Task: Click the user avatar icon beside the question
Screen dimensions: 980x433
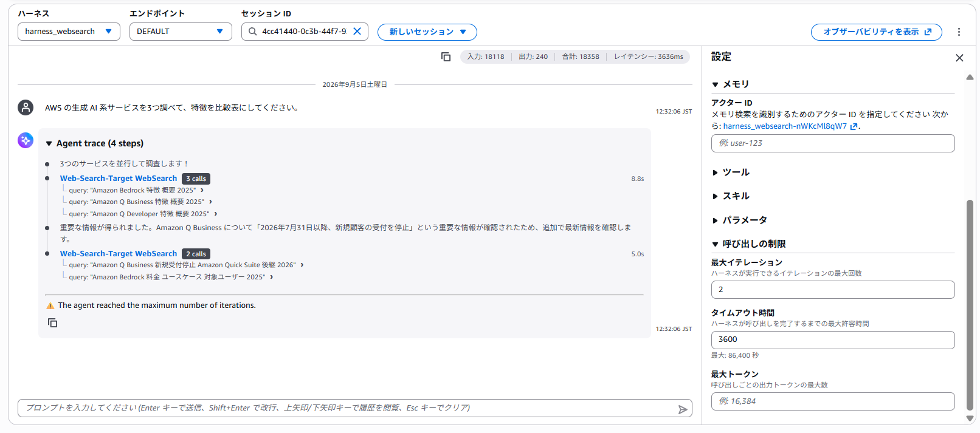Action: (x=26, y=107)
